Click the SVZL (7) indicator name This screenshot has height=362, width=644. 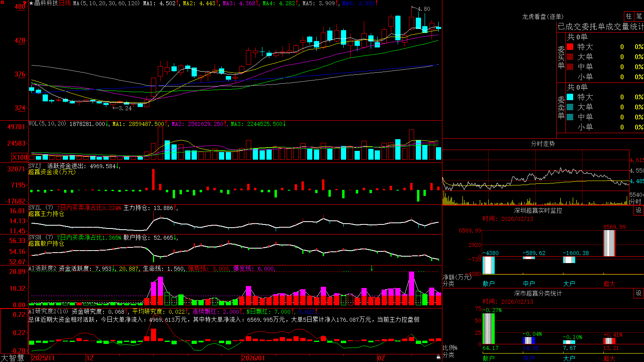[x=41, y=208]
